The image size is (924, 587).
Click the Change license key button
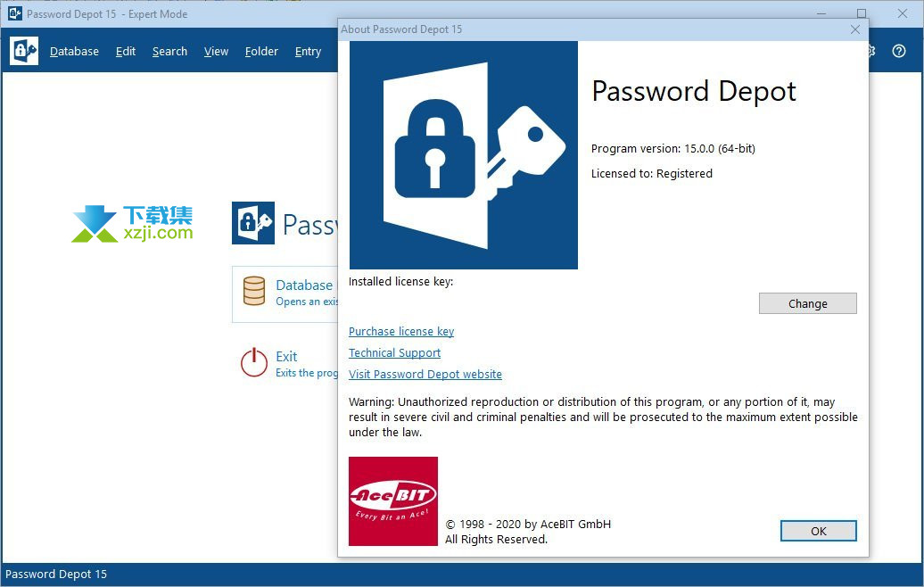pos(808,303)
